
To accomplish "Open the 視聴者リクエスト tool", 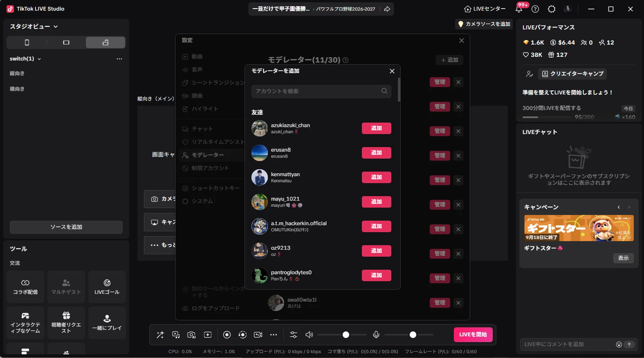I will [x=66, y=323].
